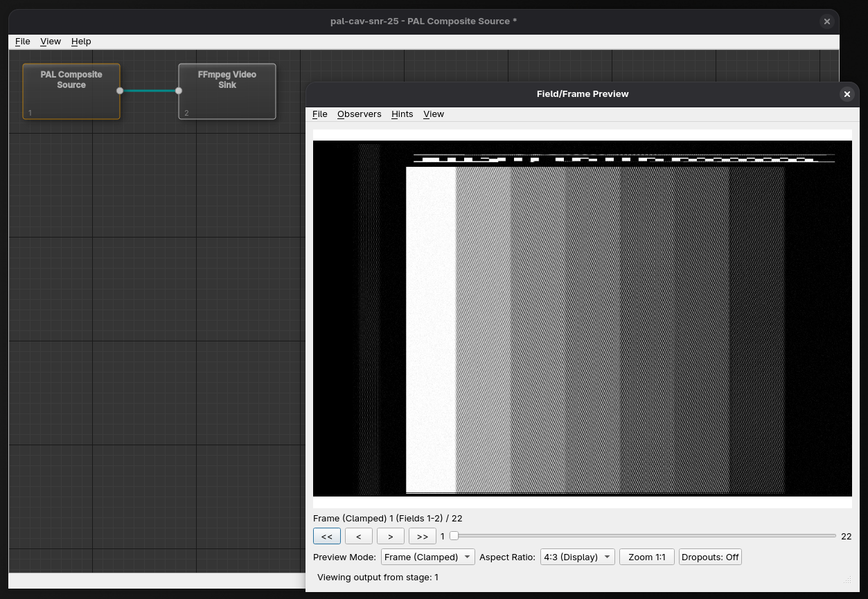The width and height of the screenshot is (868, 599).
Task: Click the frame position slider track
Action: (644, 536)
